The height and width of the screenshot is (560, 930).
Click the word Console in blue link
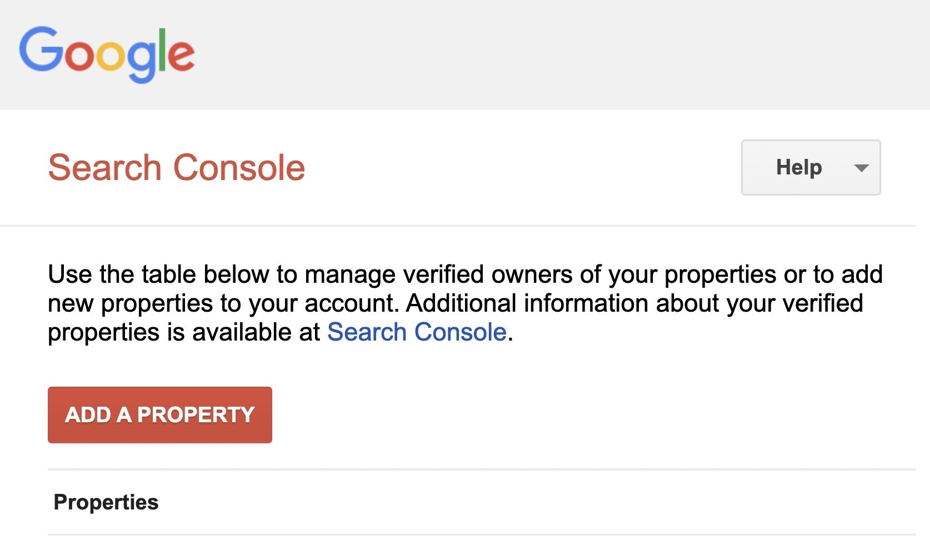461,332
